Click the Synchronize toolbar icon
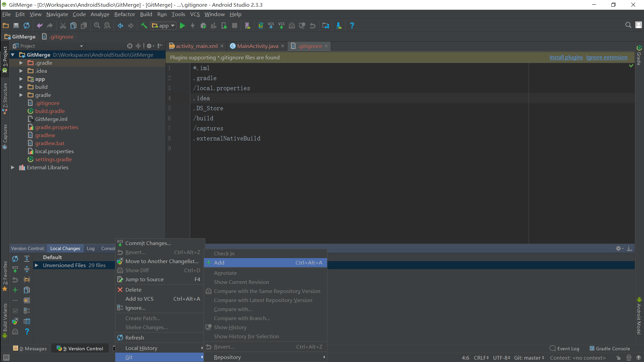The height and width of the screenshot is (362, 644). click(x=26, y=25)
